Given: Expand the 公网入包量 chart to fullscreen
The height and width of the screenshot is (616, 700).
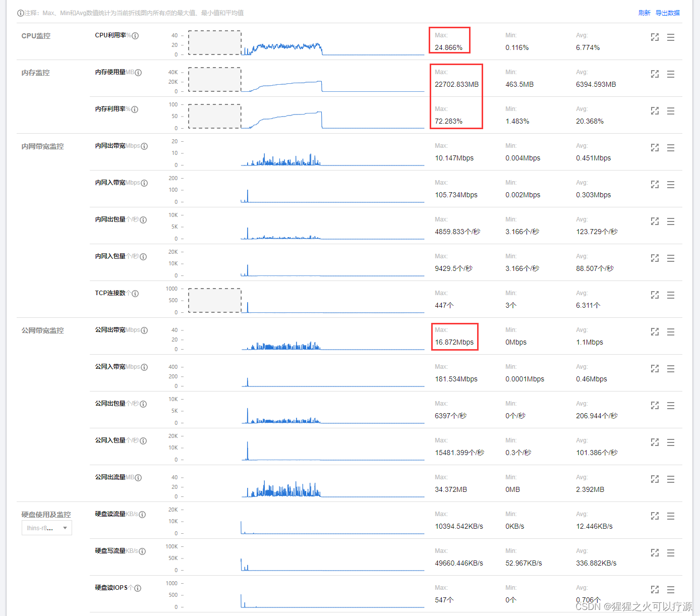Looking at the screenshot, I should point(655,442).
